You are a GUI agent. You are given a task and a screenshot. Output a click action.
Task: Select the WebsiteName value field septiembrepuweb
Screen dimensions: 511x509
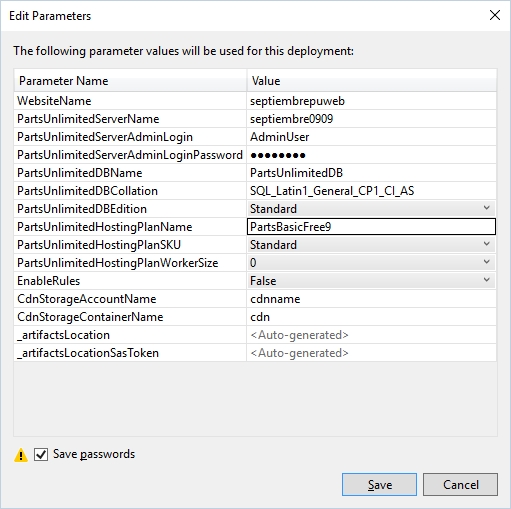coord(371,101)
